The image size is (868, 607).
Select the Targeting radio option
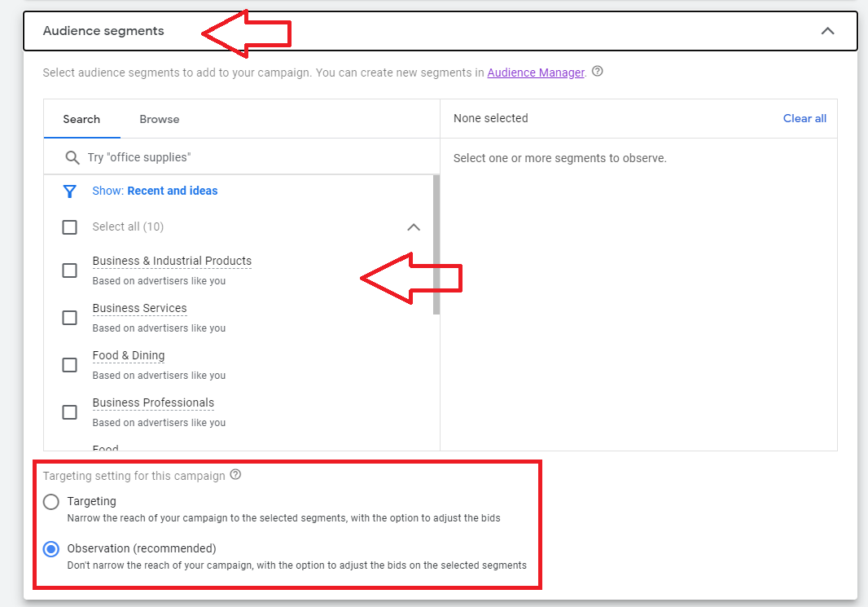51,502
